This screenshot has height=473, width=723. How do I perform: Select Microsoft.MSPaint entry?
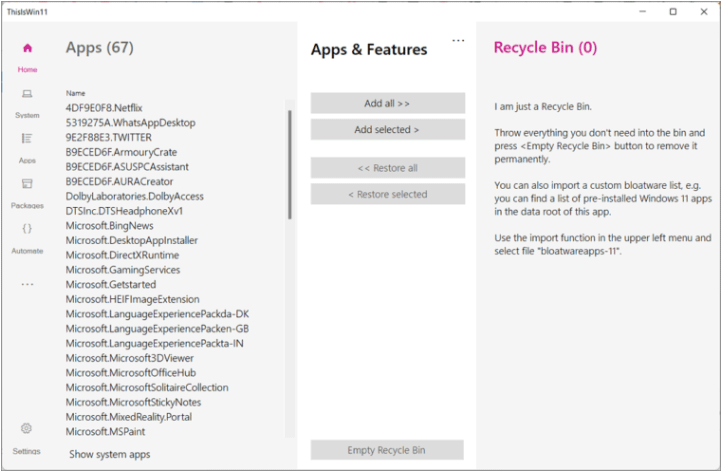(x=105, y=432)
